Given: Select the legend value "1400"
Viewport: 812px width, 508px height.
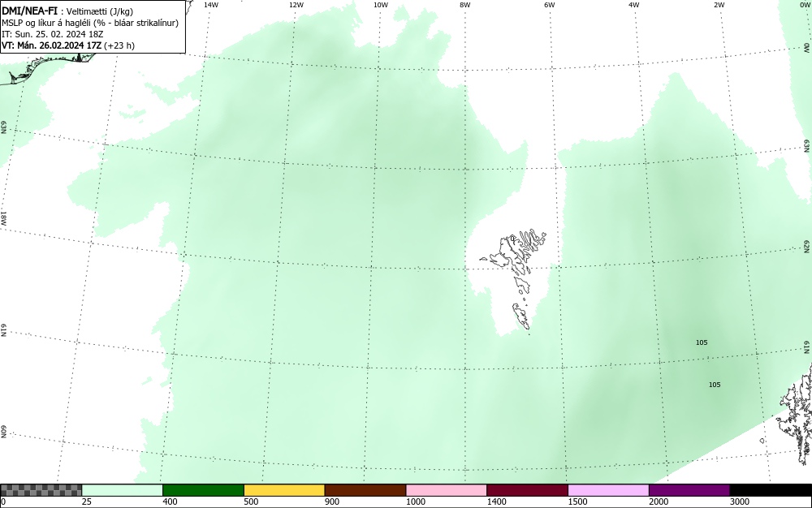Looking at the screenshot, I should [x=496, y=502].
